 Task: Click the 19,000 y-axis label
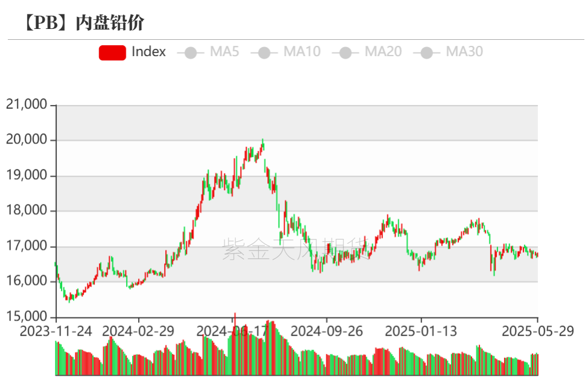27,175
